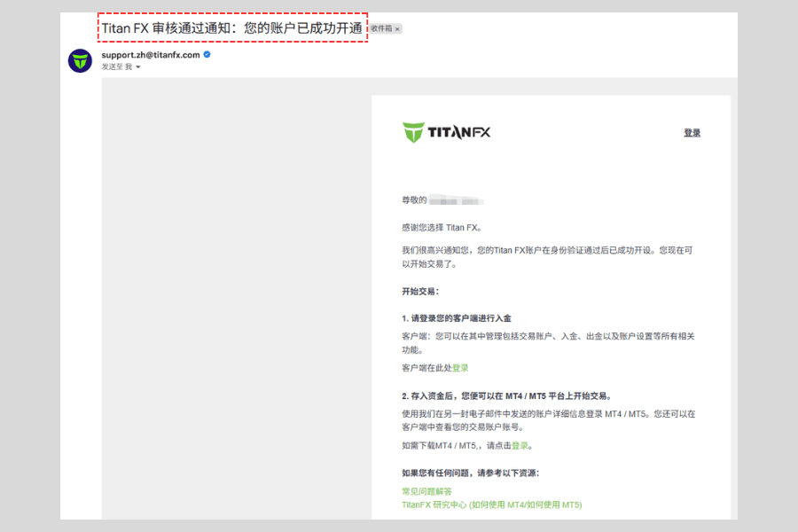Open the 登录 link at the email's top right
This screenshot has width=798, height=532.
pos(692,131)
